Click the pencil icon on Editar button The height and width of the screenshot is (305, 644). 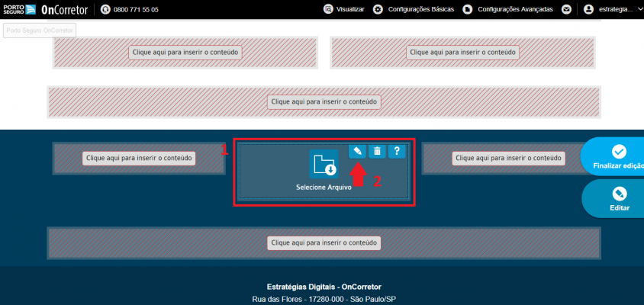[619, 194]
